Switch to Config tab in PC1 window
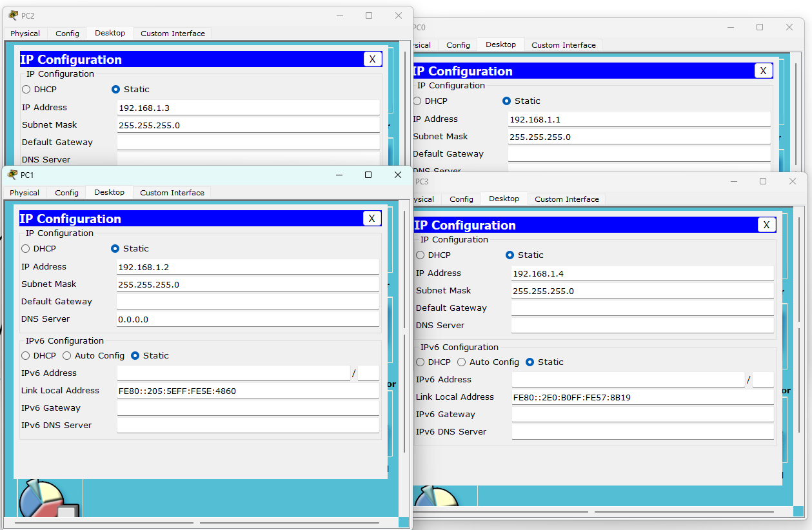812x530 pixels. pyautogui.click(x=66, y=193)
